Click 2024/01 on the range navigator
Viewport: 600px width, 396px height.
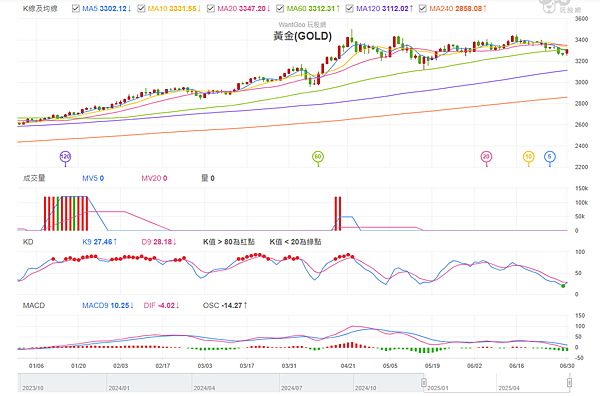[119, 388]
